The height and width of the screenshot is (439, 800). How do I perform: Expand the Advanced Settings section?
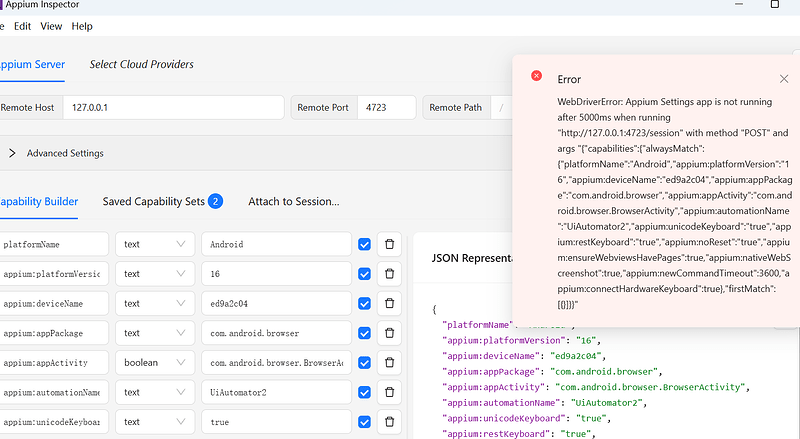coord(12,153)
